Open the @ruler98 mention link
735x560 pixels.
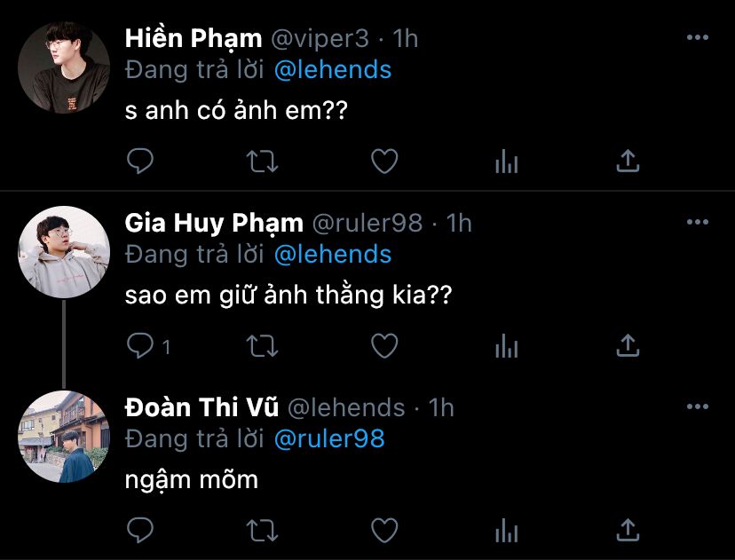[329, 438]
